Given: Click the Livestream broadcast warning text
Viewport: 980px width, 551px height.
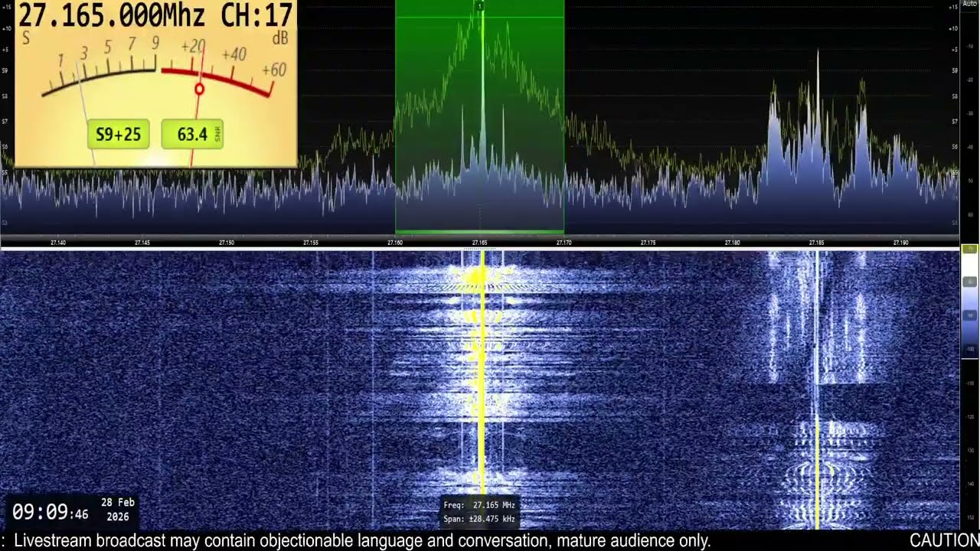Looking at the screenshot, I should pos(362,540).
